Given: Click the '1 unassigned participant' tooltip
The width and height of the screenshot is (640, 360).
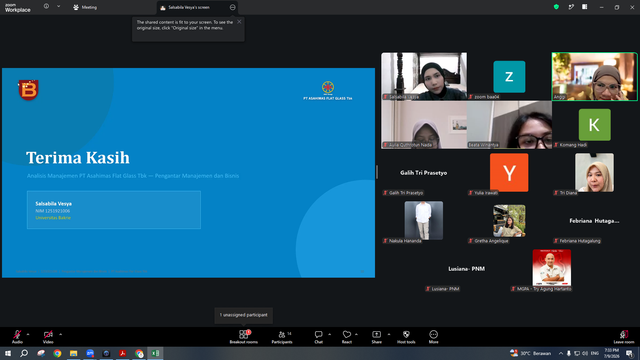Looking at the screenshot, I should coord(244,315).
